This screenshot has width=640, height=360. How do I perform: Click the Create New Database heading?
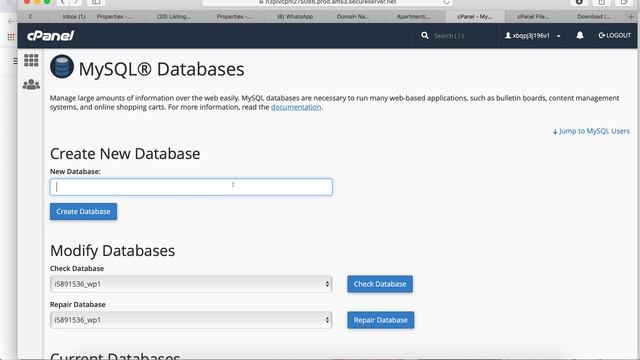tap(125, 153)
